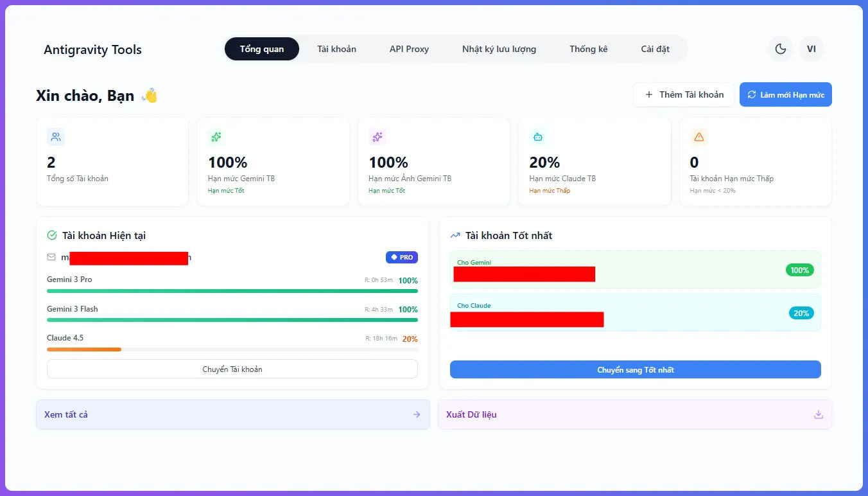Click the blue Làm mới Hạn mức button
This screenshot has height=496, width=868.
point(785,94)
